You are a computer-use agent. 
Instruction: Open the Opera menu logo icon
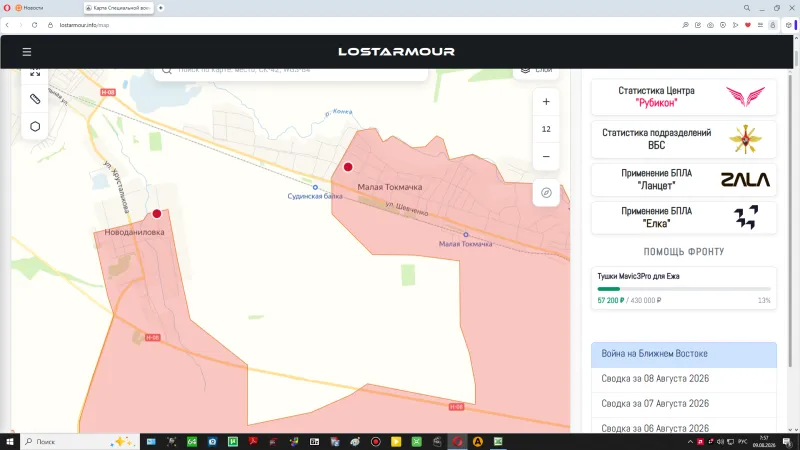[x=7, y=8]
